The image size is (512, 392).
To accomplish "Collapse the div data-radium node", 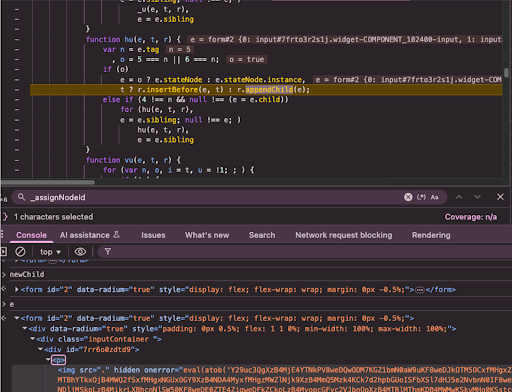I will 24,329.
